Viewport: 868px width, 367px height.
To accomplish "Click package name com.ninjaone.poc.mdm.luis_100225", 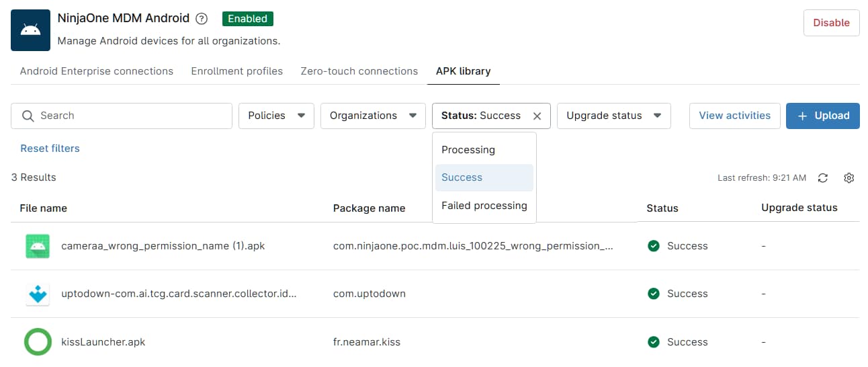I will coord(473,246).
